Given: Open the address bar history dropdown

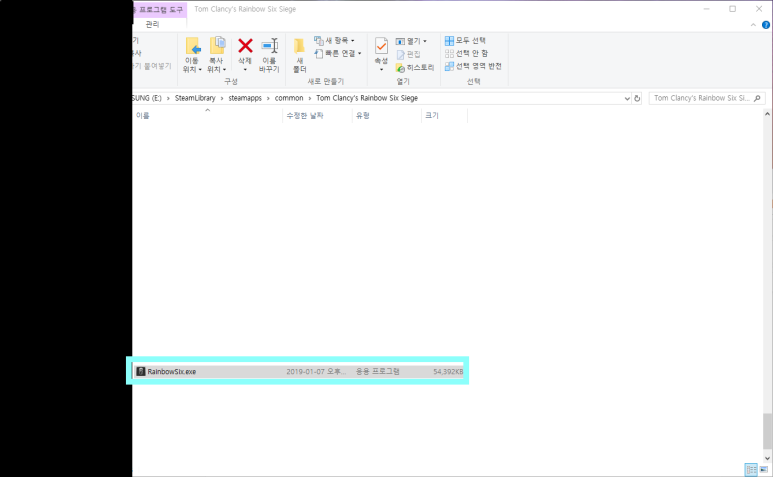Looking at the screenshot, I should click(627, 99).
